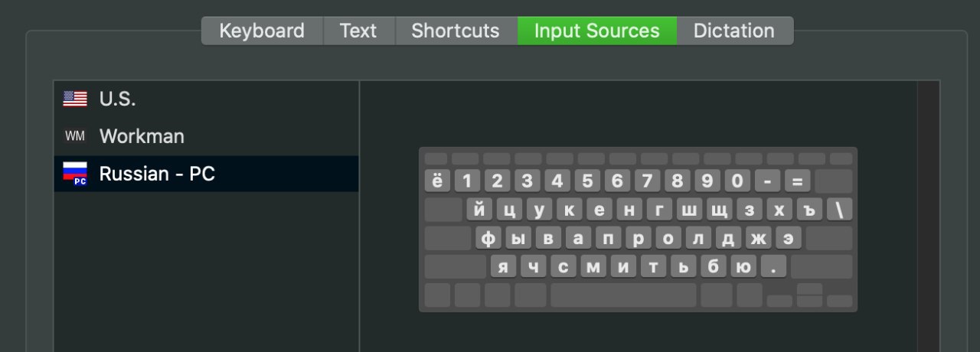The image size is (980, 352).
Task: Click the space bar in keyboard preview
Action: point(623,295)
